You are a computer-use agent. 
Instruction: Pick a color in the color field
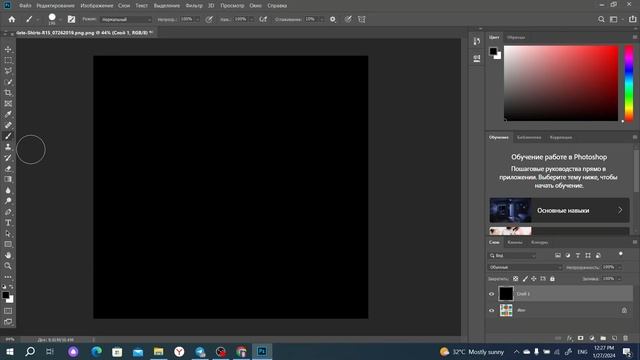pyautogui.click(x=561, y=83)
